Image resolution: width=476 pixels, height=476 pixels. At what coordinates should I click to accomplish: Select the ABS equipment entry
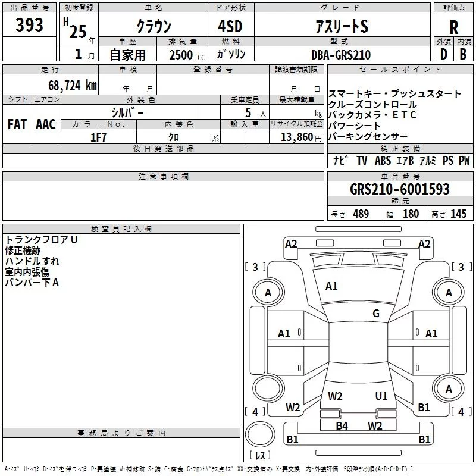click(383, 160)
